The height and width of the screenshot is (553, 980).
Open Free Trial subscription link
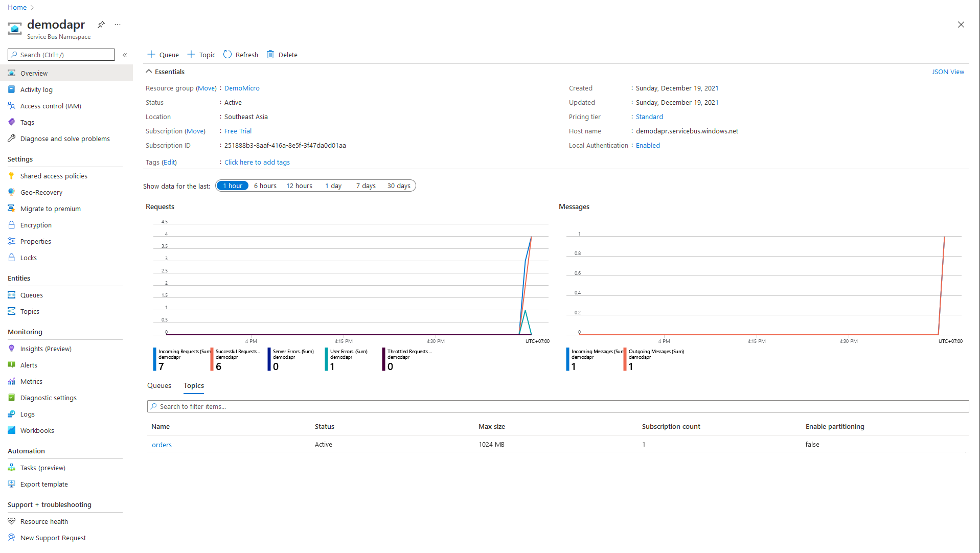[x=238, y=131]
